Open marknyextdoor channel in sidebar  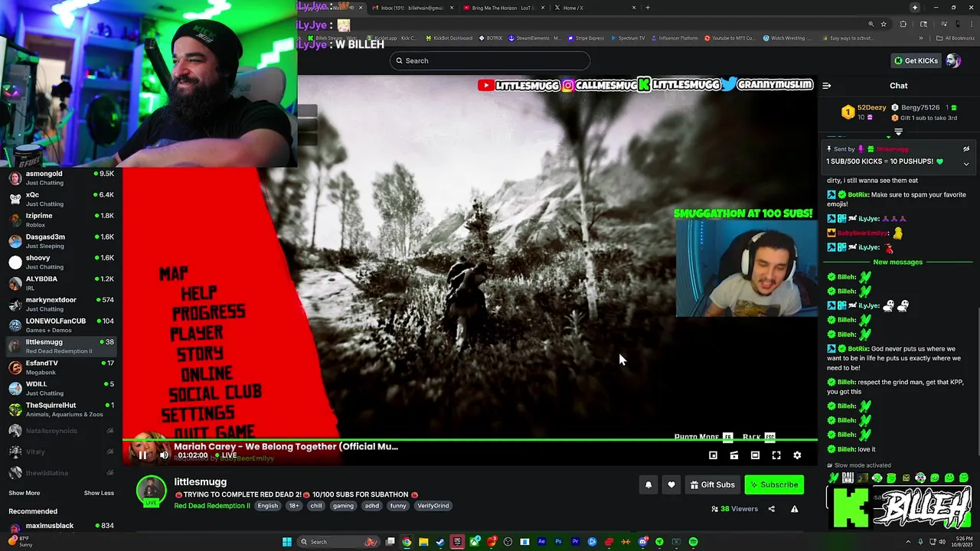point(61,305)
